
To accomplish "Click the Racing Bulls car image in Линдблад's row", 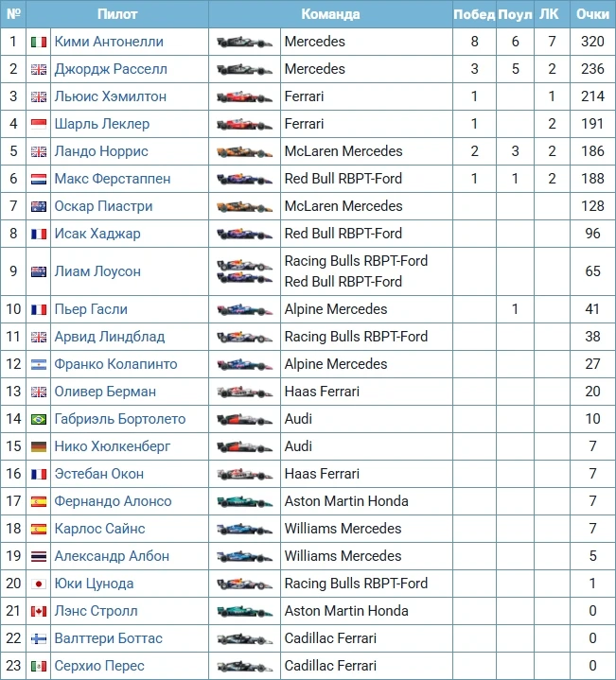I will tap(245, 337).
